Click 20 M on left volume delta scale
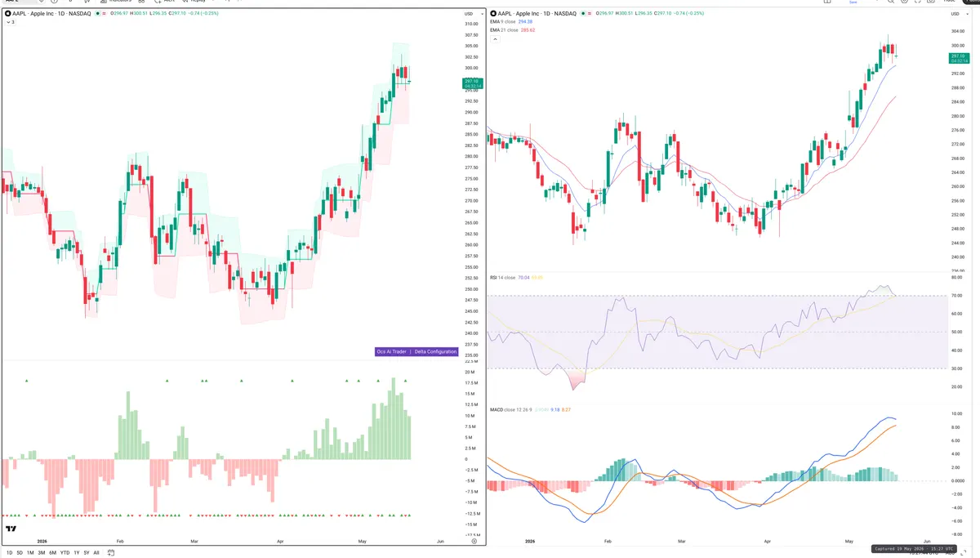Image resolution: width=980 pixels, height=558 pixels. pos(470,373)
